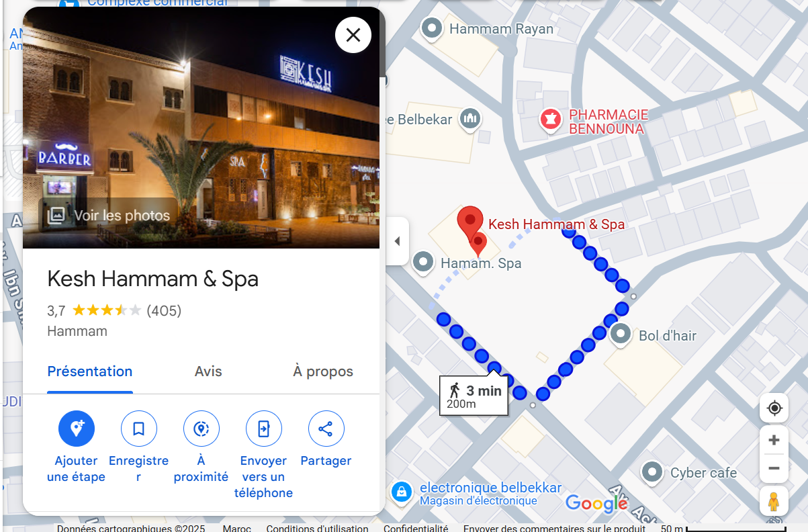Save place with the Enregistrer bookmark icon
This screenshot has width=808, height=532.
pos(139,429)
